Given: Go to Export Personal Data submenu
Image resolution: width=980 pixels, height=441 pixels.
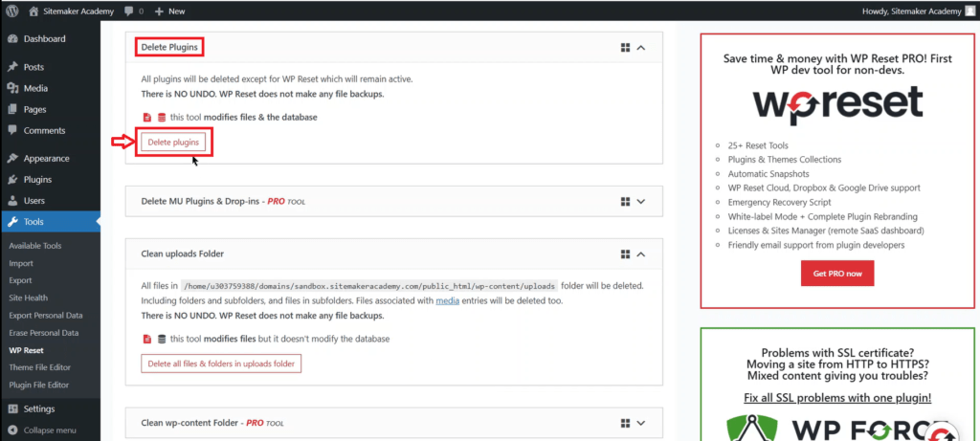Looking at the screenshot, I should 46,316.
